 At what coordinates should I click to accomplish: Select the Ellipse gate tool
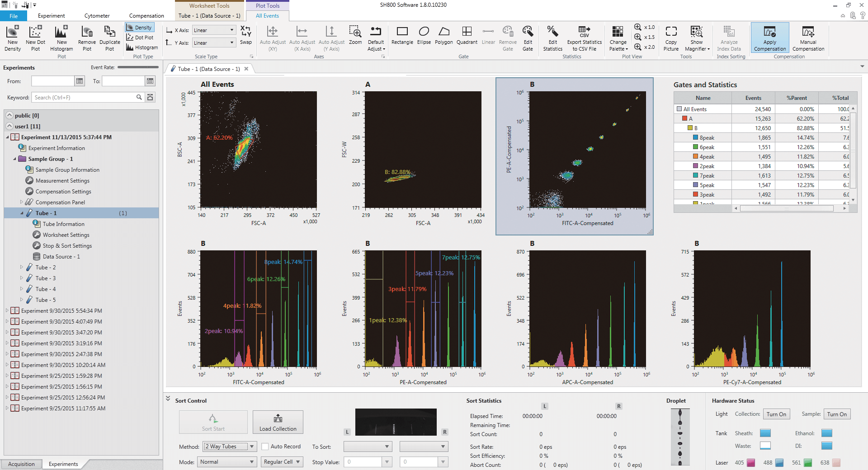[x=424, y=38]
